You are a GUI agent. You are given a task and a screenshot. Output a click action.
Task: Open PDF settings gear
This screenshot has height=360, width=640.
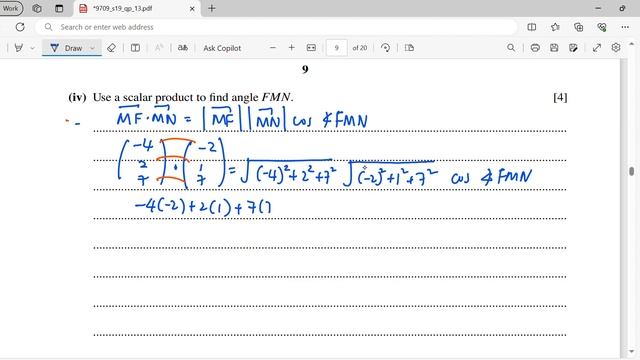click(616, 48)
